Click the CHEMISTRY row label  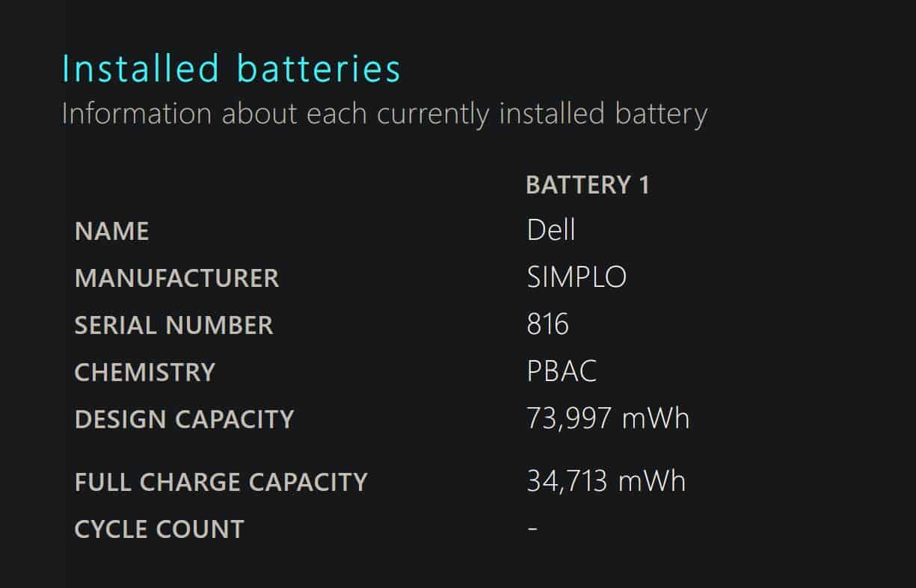coord(145,372)
